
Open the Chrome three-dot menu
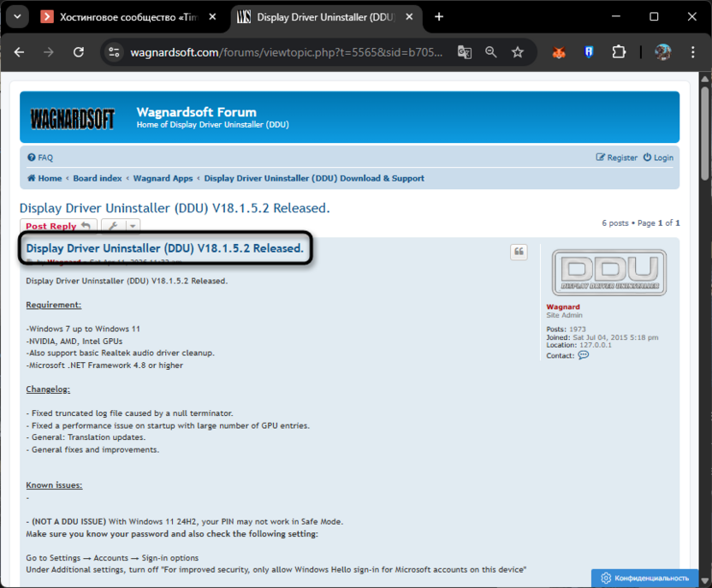[692, 52]
